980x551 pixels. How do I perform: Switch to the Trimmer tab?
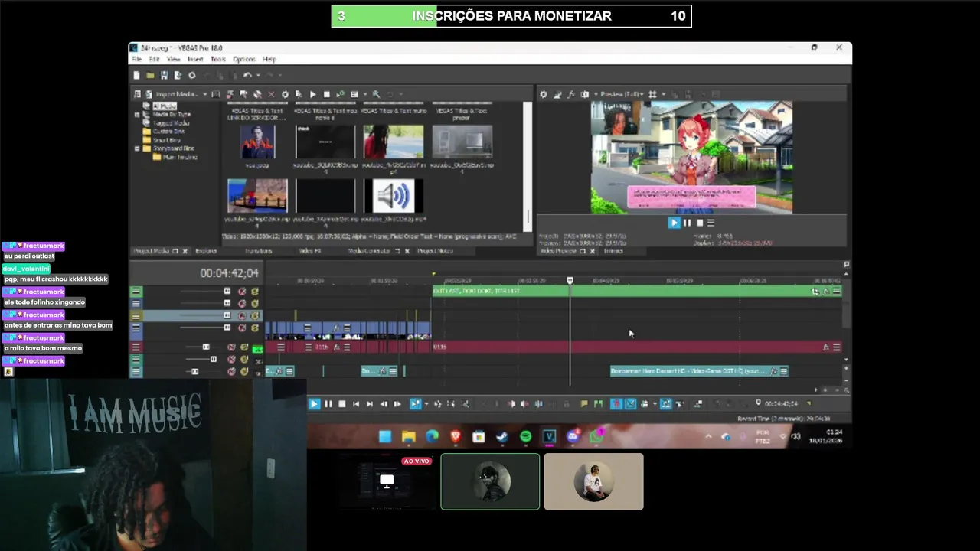pyautogui.click(x=613, y=251)
